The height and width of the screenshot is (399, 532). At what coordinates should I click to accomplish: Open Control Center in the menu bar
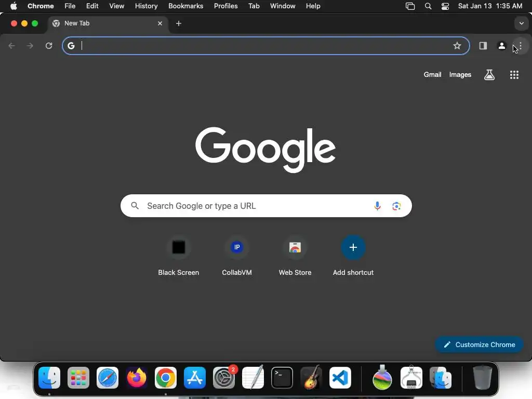[x=445, y=6]
